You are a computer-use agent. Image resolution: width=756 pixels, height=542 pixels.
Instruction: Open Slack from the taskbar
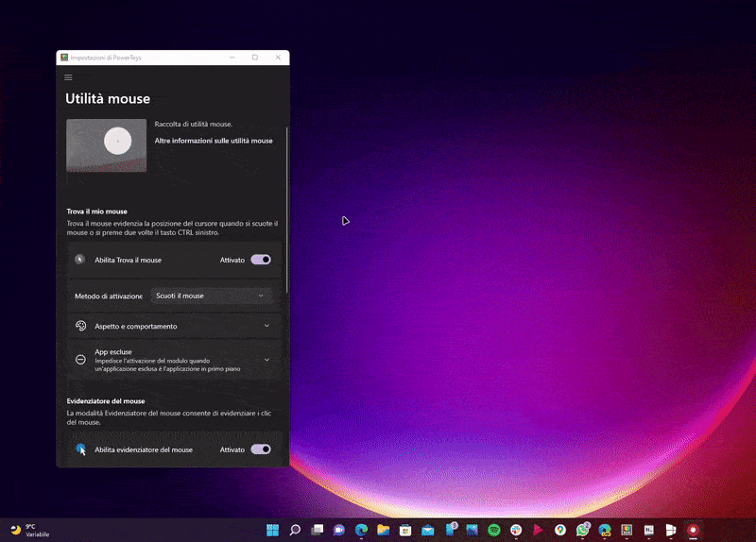[516, 531]
